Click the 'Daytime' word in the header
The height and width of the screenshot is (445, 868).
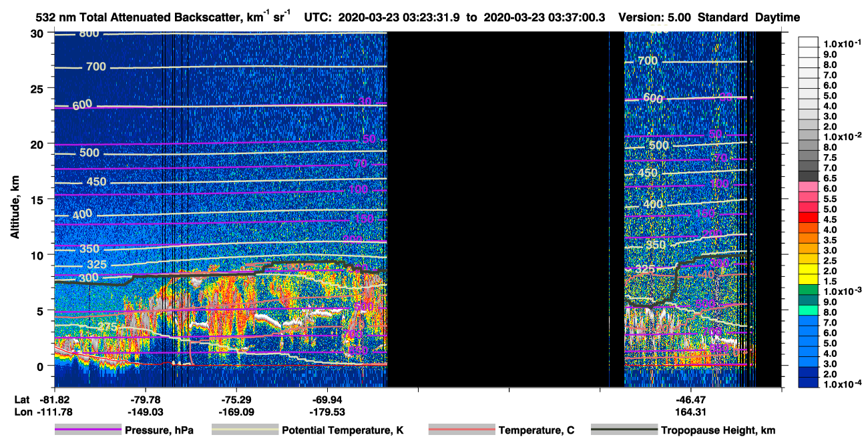click(x=777, y=17)
